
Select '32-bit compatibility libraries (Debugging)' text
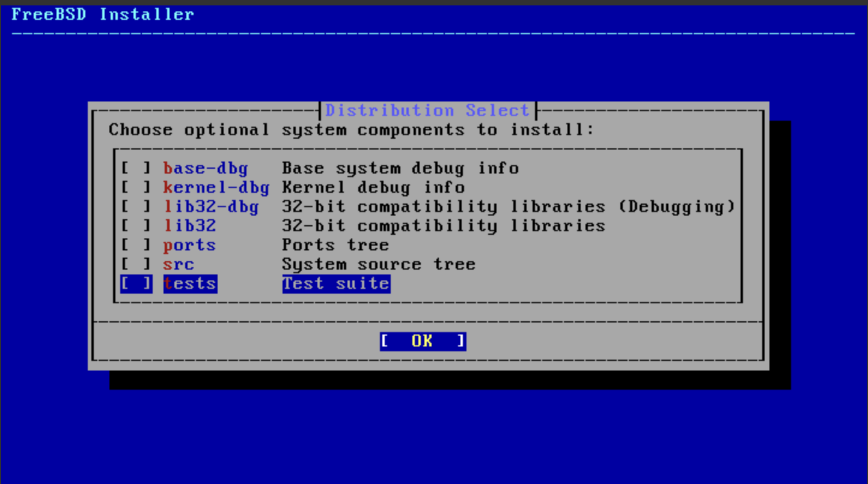tap(509, 207)
